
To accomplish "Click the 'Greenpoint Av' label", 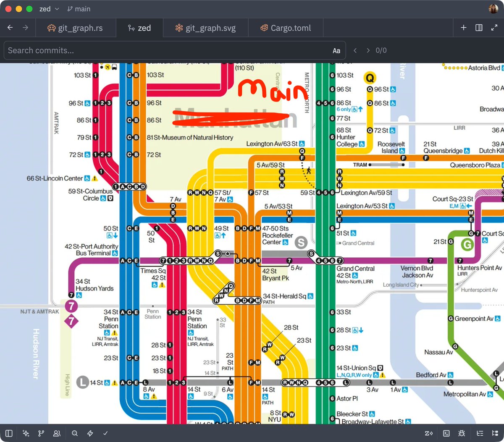I will 474,319.
